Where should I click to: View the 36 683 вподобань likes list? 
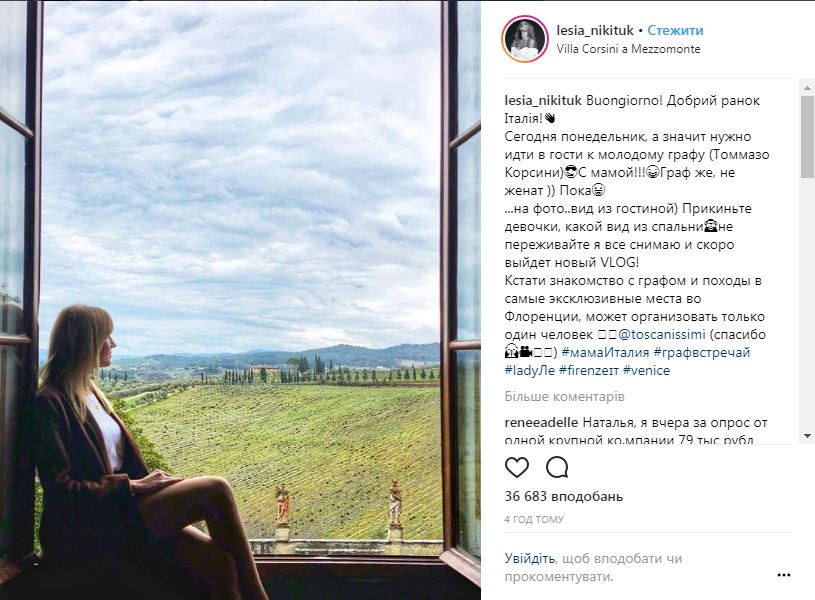[564, 496]
